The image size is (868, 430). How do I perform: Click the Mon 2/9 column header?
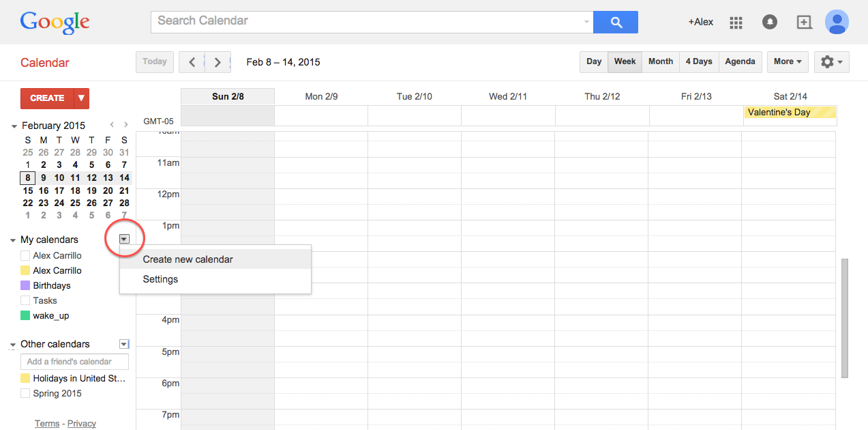point(321,96)
